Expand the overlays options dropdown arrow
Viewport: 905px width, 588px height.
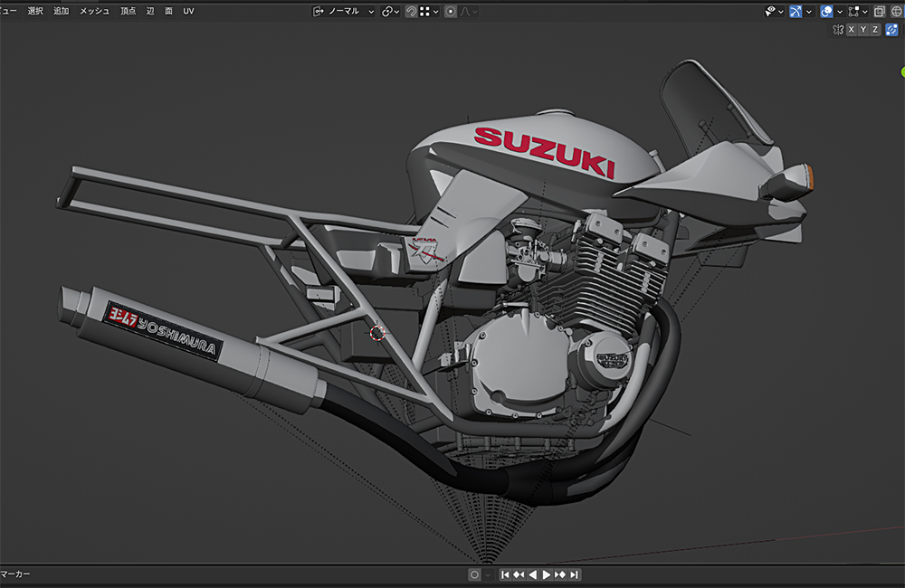[840, 12]
